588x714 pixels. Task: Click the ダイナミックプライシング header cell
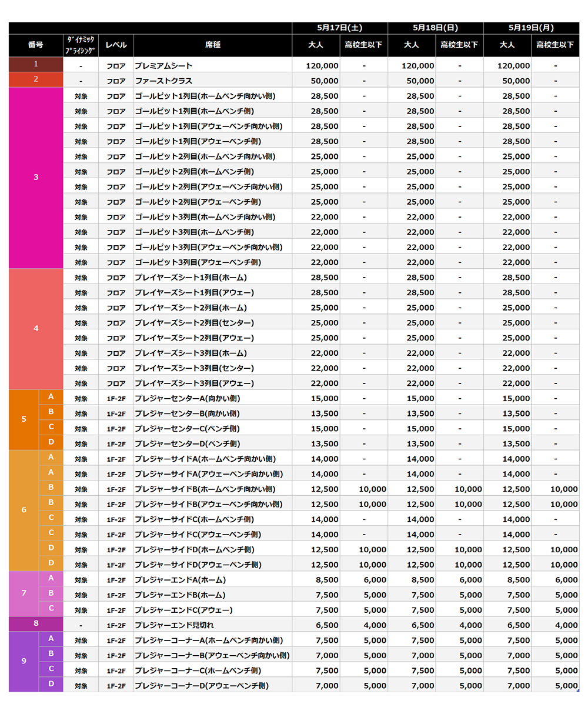pyautogui.click(x=81, y=45)
